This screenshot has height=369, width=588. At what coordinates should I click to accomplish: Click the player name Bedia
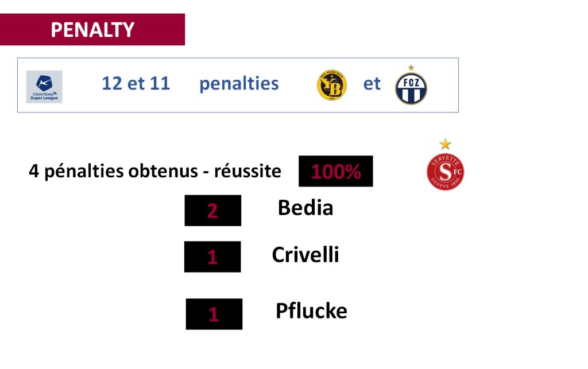coord(305,208)
